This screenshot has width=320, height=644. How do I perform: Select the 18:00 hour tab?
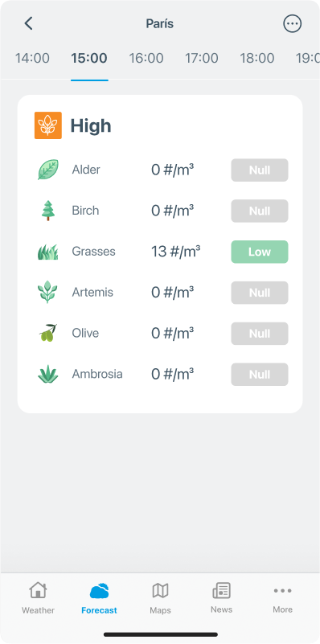coord(257,58)
